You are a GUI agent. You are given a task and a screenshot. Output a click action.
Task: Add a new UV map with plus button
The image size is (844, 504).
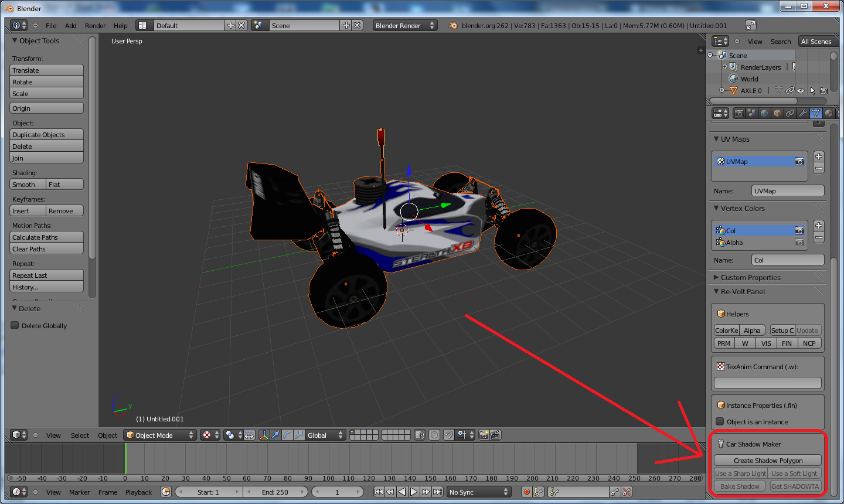[x=819, y=156]
